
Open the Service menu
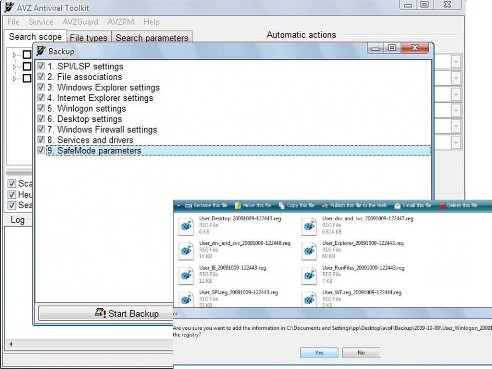tap(41, 22)
